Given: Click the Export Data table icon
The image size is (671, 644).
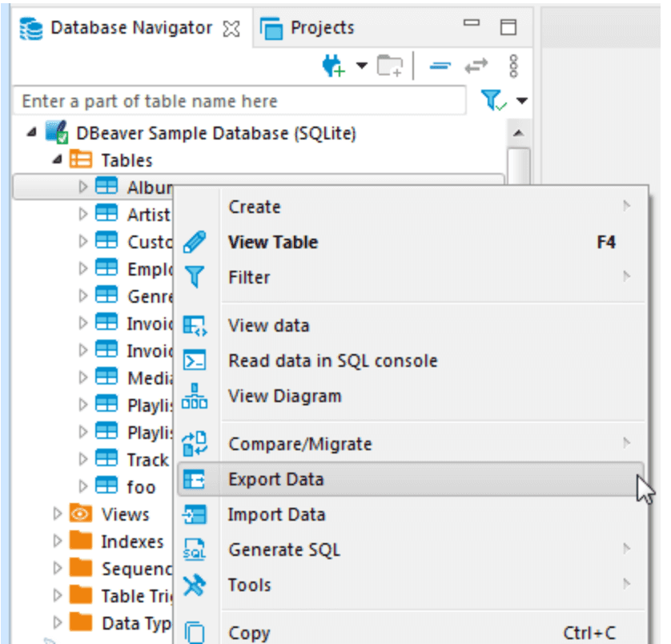Looking at the screenshot, I should tap(195, 479).
